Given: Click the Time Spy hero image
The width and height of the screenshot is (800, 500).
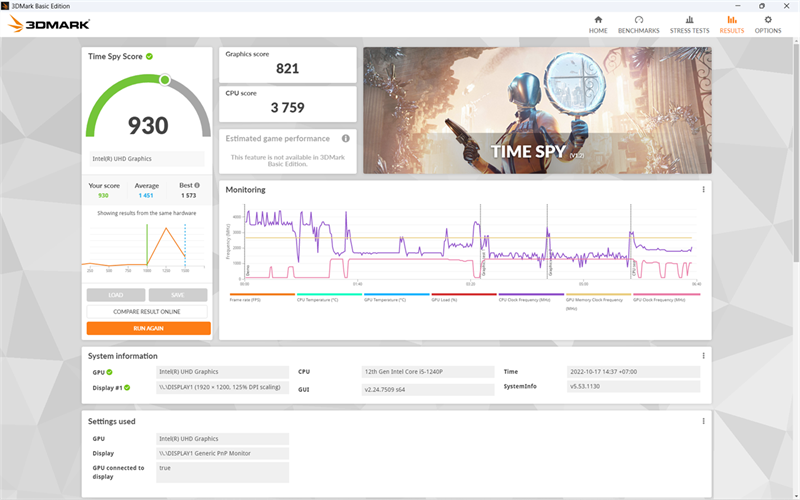Looking at the screenshot, I should [x=537, y=110].
